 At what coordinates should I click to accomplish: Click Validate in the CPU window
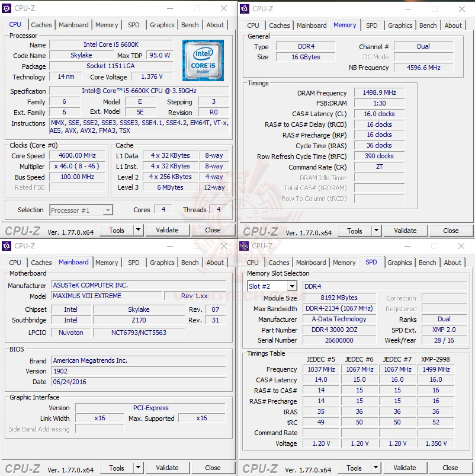pos(168,230)
